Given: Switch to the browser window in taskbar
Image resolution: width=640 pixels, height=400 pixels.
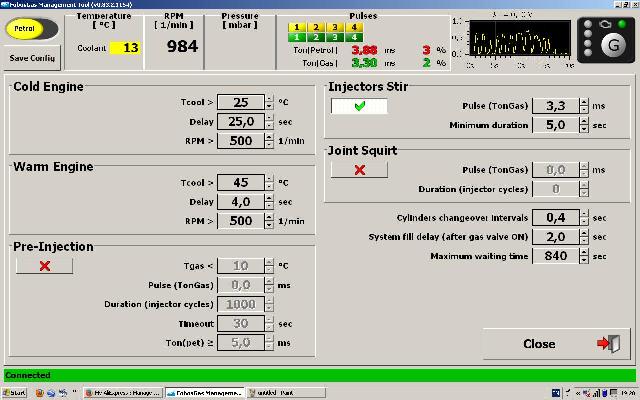Looking at the screenshot, I should point(120,393).
